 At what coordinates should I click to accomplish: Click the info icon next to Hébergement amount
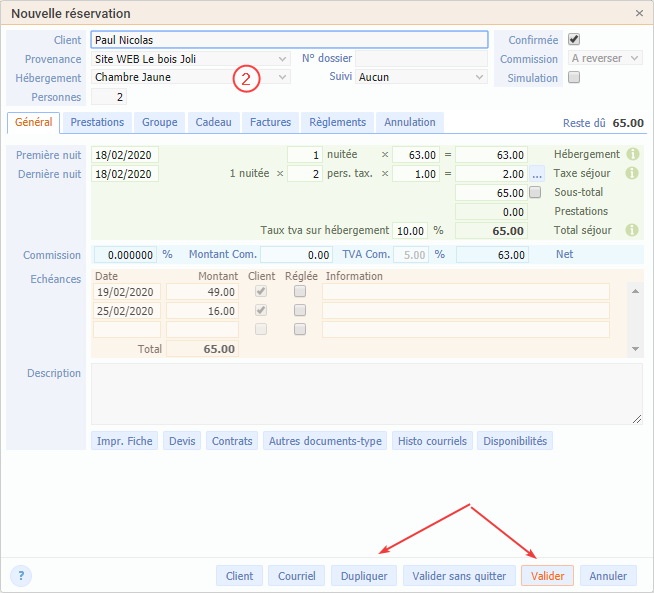tap(632, 155)
